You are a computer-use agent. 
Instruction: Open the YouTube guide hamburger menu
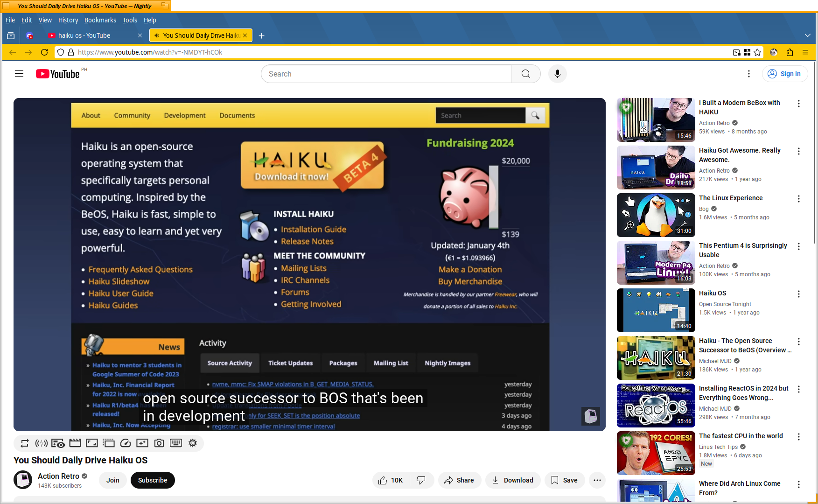point(19,74)
